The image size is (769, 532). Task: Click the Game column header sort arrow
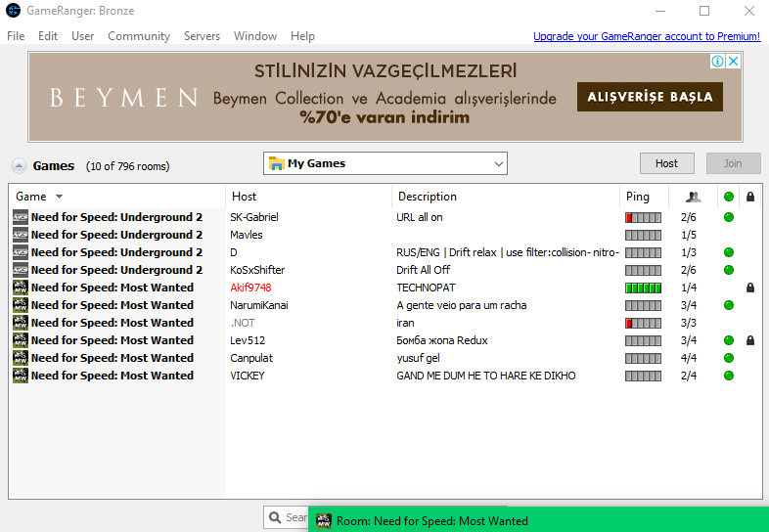tap(60, 198)
